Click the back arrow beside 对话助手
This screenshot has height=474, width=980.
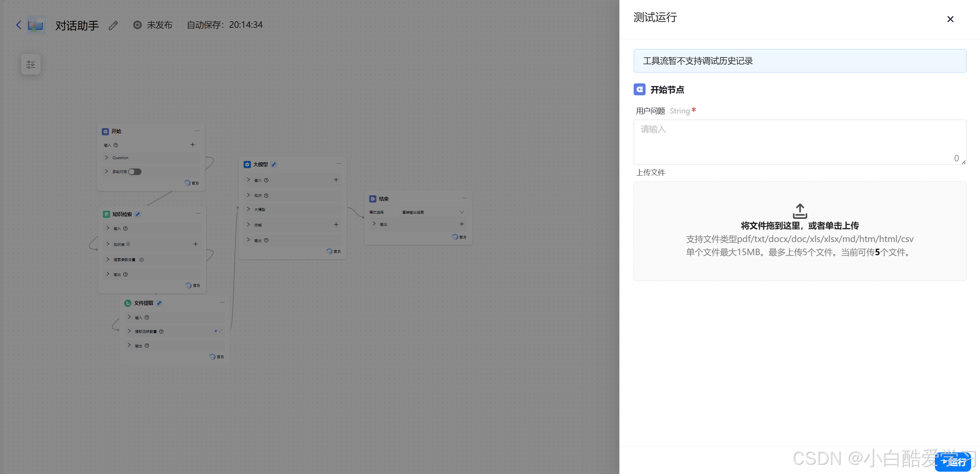click(18, 25)
